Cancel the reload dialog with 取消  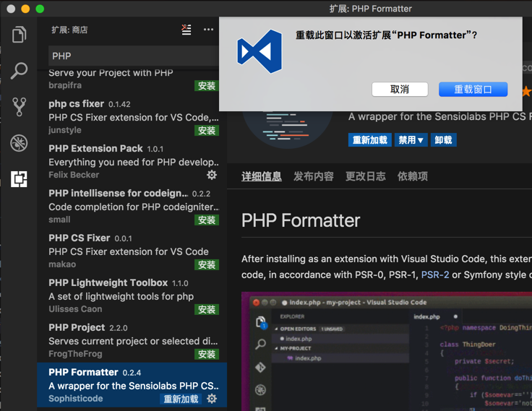click(400, 90)
